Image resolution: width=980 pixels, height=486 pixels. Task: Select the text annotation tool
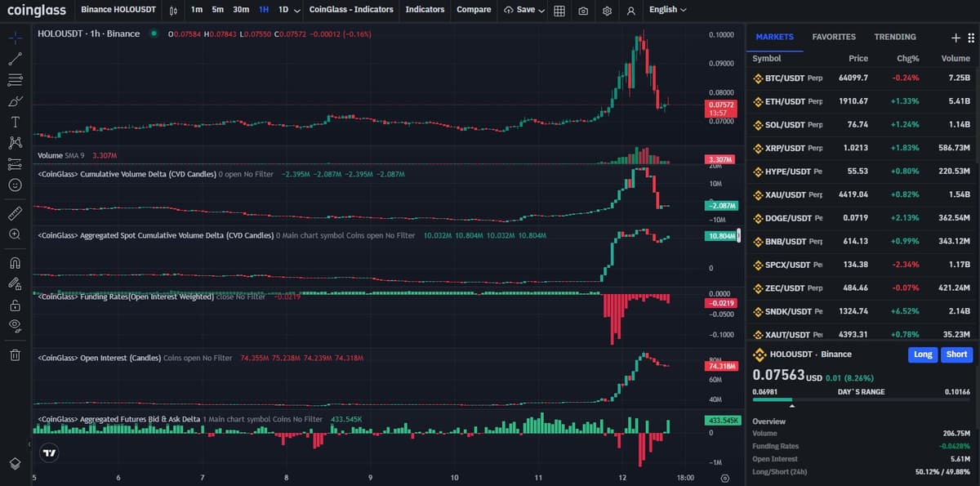15,122
